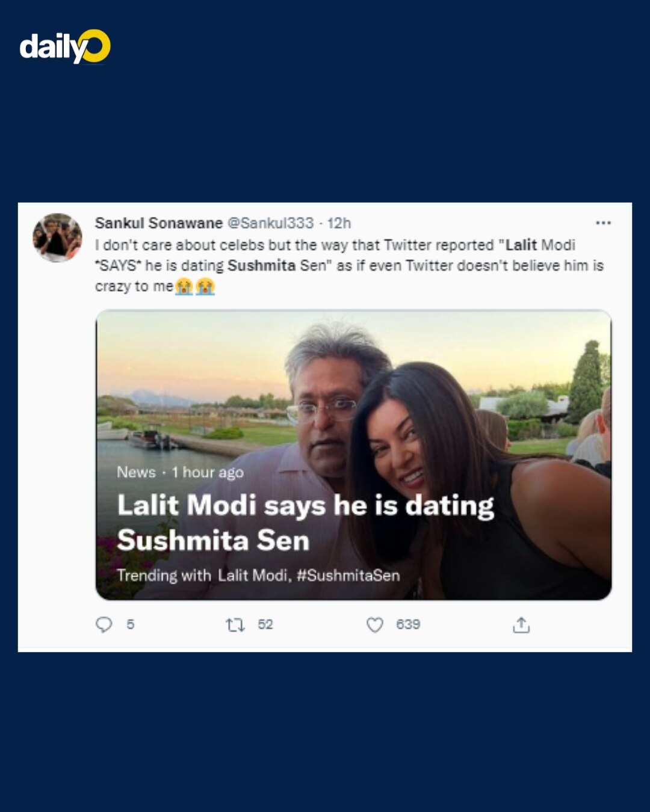Click the crying emojis in the tweet
Viewport: 650px width, 812px height.
pos(195,286)
